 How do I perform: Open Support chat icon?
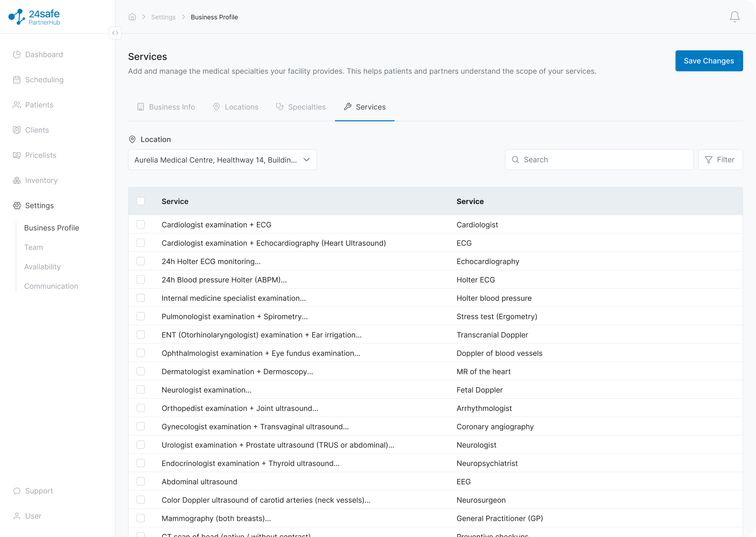click(17, 491)
